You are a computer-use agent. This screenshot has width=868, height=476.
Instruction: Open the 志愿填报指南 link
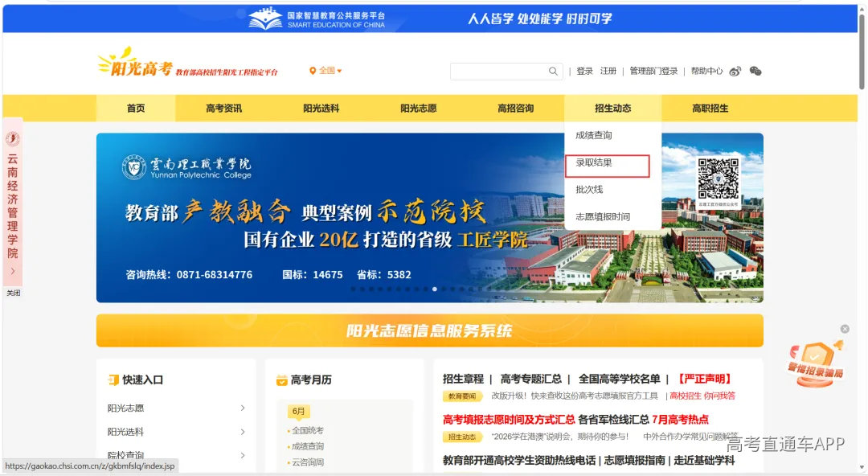click(634, 461)
